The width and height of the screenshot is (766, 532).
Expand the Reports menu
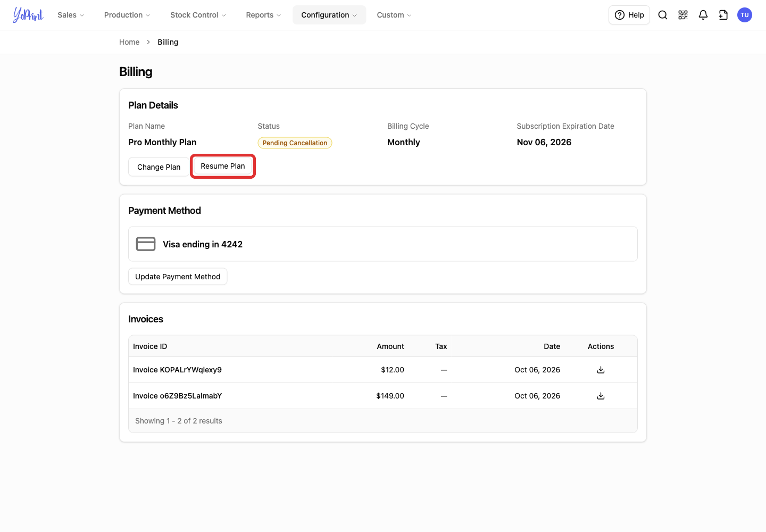point(263,15)
